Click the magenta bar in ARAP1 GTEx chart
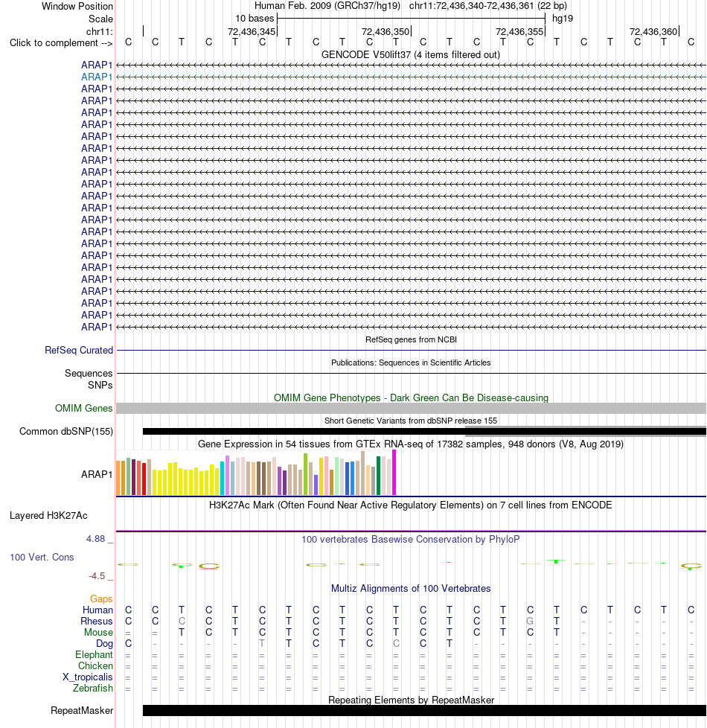The image size is (707, 728). tap(394, 473)
